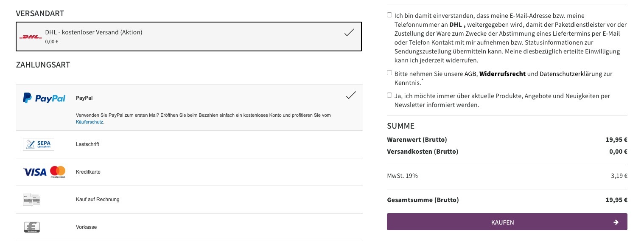
Task: Select Lastschrift payment method
Action: click(189, 144)
